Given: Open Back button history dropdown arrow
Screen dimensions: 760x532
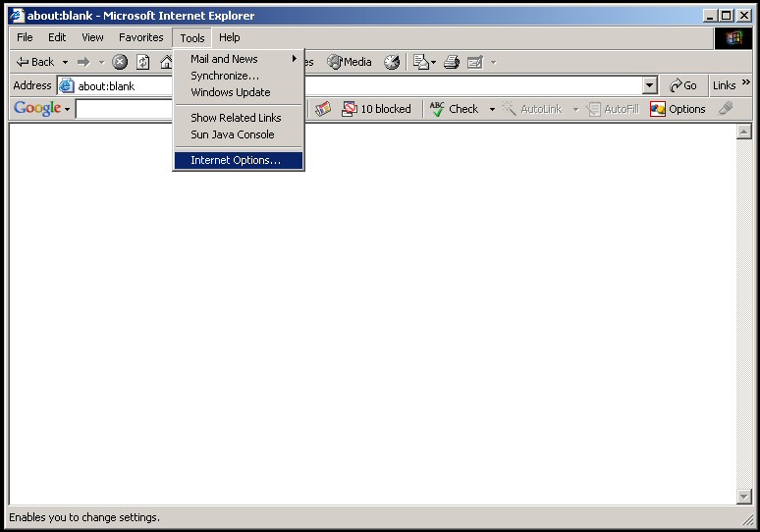Looking at the screenshot, I should point(65,62).
